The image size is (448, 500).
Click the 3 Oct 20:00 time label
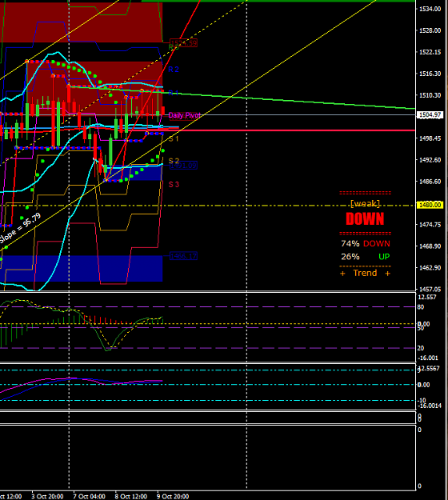pyautogui.click(x=47, y=497)
